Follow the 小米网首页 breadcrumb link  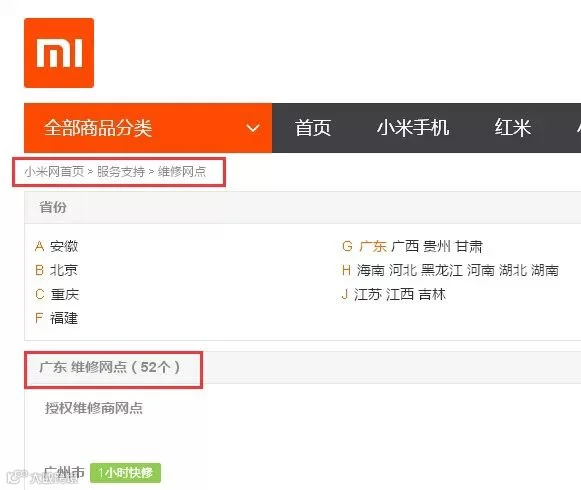click(54, 172)
